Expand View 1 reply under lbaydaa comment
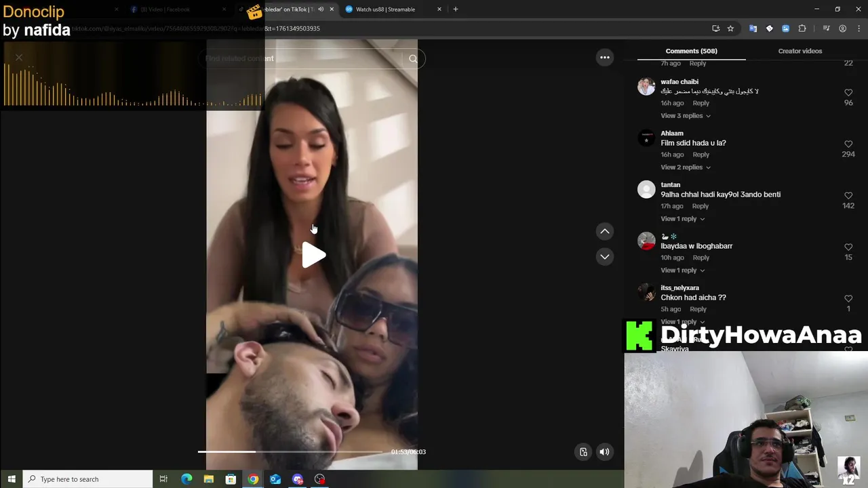Screen dimensions: 868x488 [683, 270]
